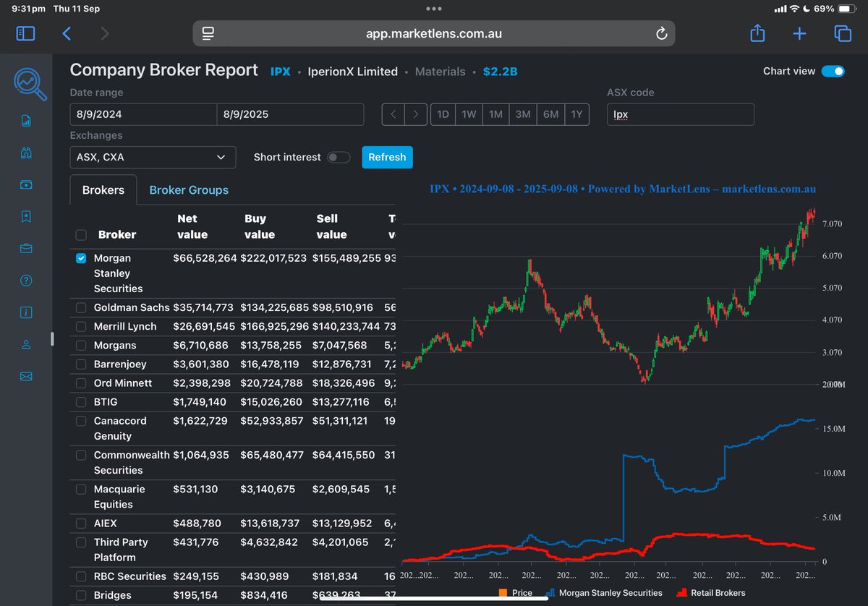Toggle Retail Brokers legend red swatch
The height and width of the screenshot is (606, 868).
(x=681, y=593)
